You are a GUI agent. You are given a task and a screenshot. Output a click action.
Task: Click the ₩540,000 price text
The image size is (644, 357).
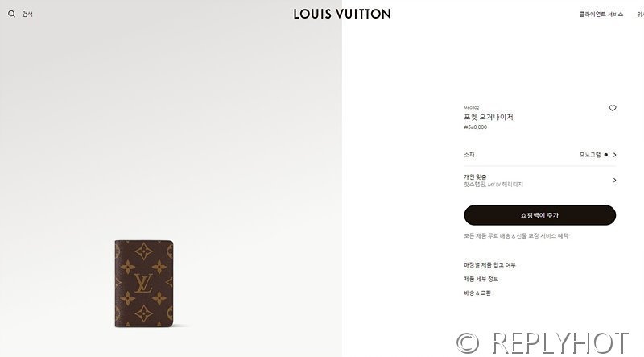475,127
